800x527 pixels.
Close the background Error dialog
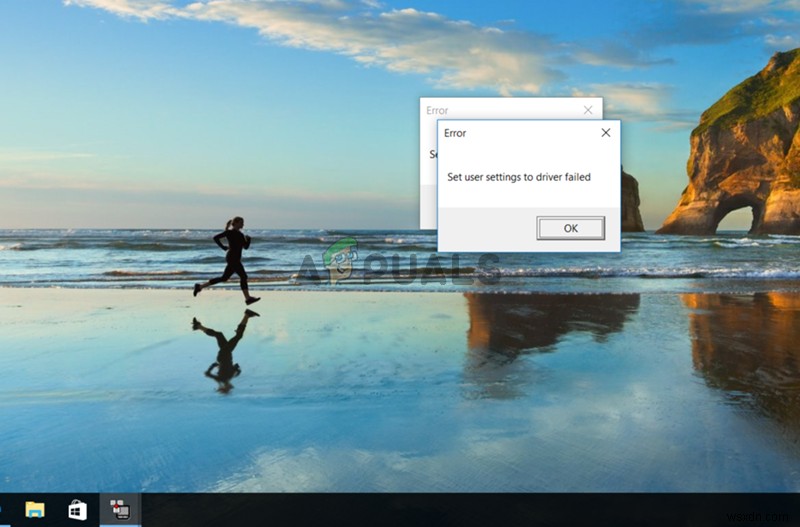[x=588, y=110]
